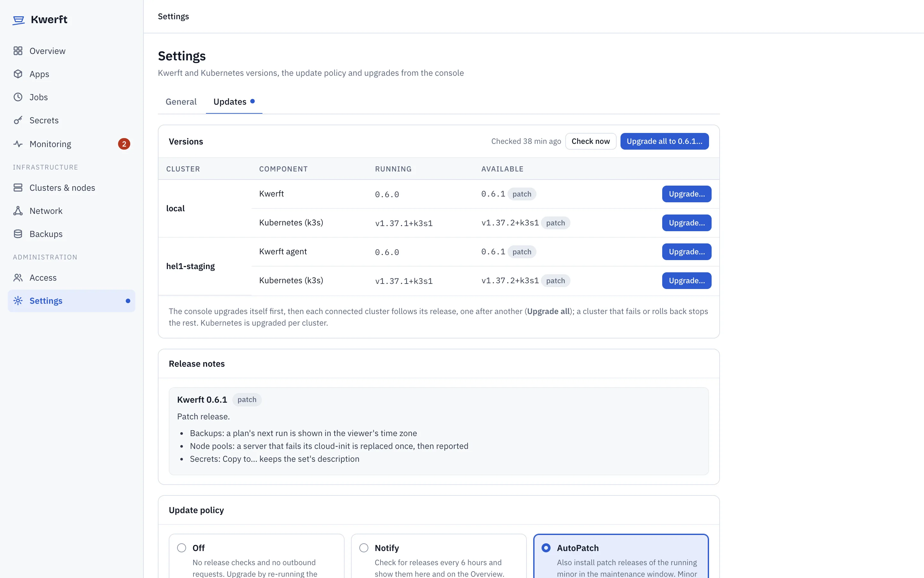Upgrade Kubernetes (k3s) on local cluster
This screenshot has height=578, width=924.
coord(687,223)
